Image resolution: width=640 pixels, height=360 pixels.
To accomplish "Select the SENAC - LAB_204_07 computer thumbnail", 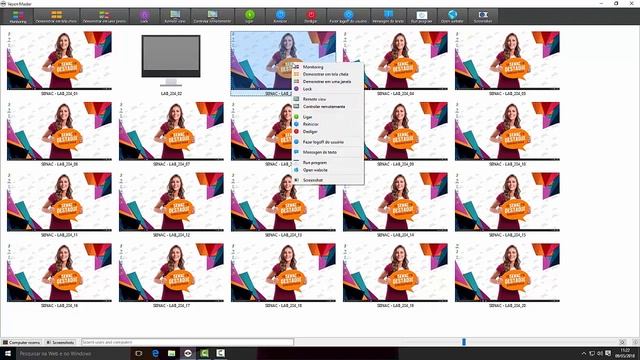I will [171, 131].
